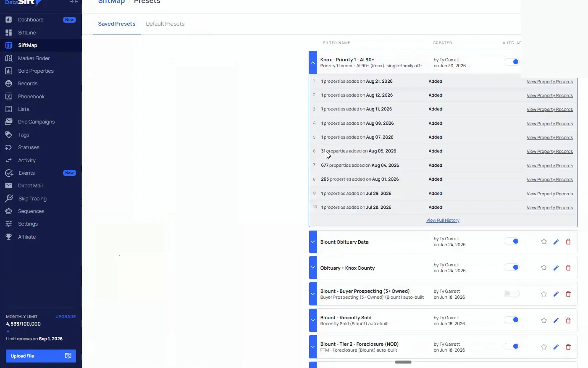This screenshot has width=588, height=368.
Task: Edit Blount - Buyer Prospecting preset
Action: [x=556, y=294]
